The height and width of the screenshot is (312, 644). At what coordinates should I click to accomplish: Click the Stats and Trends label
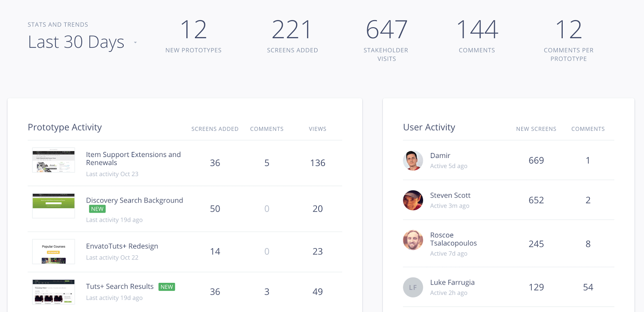[58, 25]
